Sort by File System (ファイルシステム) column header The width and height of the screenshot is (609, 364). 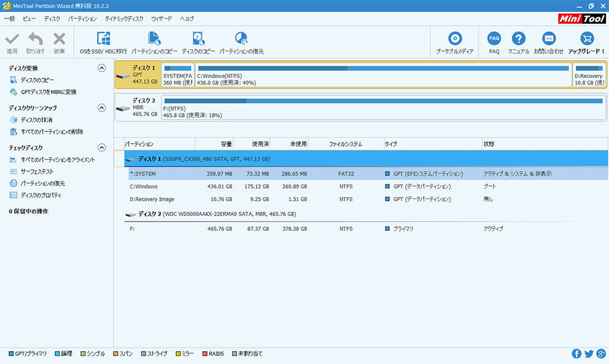(346, 144)
